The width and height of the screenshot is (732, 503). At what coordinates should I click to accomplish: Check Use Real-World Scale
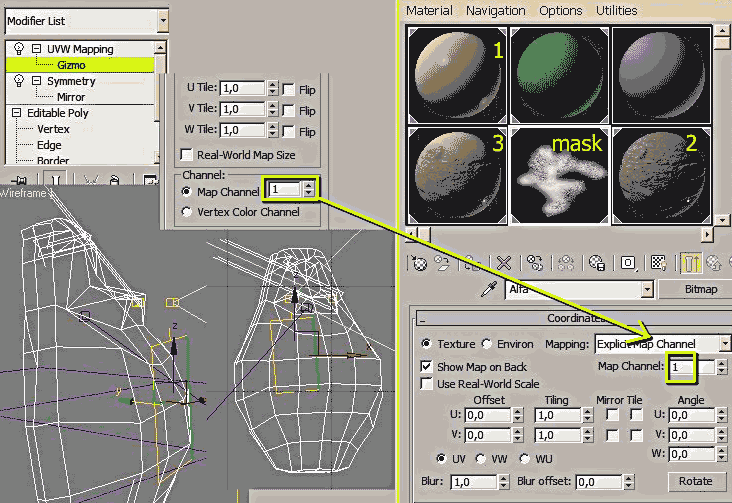coord(426,384)
